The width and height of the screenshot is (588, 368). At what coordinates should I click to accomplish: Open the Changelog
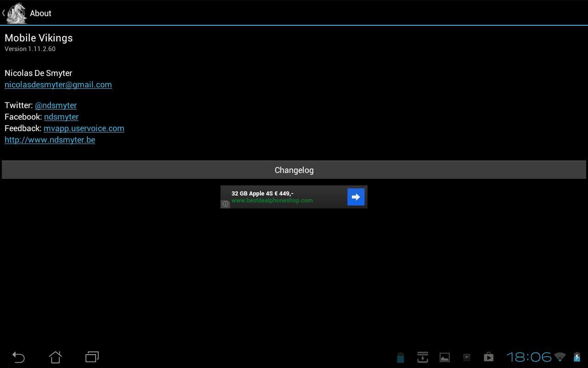coord(294,170)
